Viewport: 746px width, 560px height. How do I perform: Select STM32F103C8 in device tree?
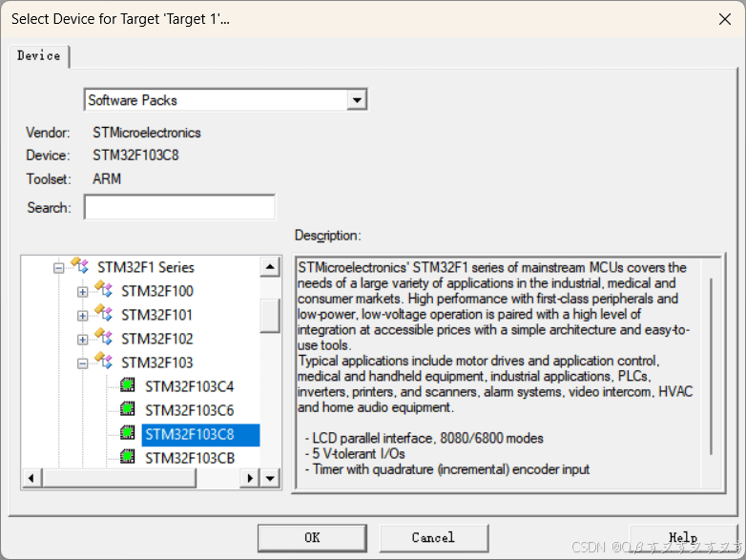pyautogui.click(x=200, y=435)
